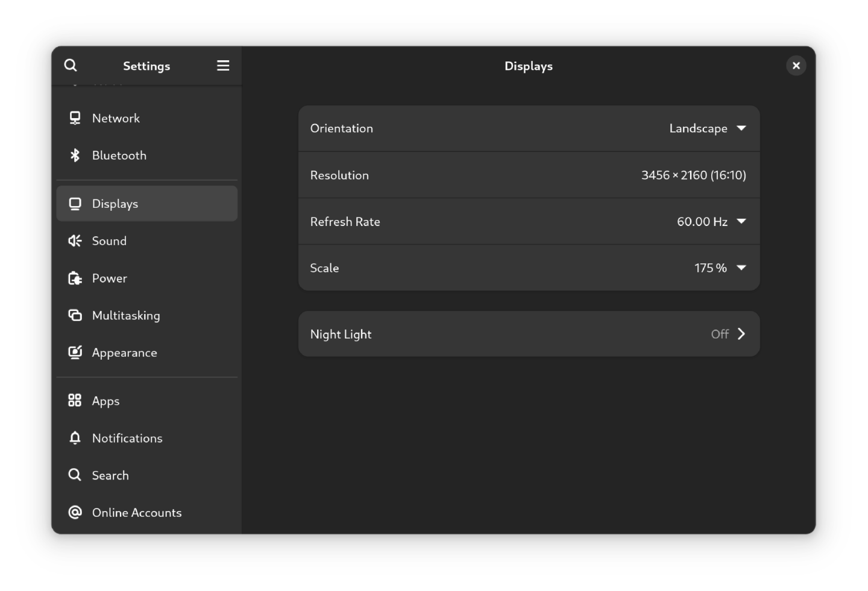The width and height of the screenshot is (868, 591).
Task: Click the Appearance icon in sidebar
Action: click(x=75, y=352)
